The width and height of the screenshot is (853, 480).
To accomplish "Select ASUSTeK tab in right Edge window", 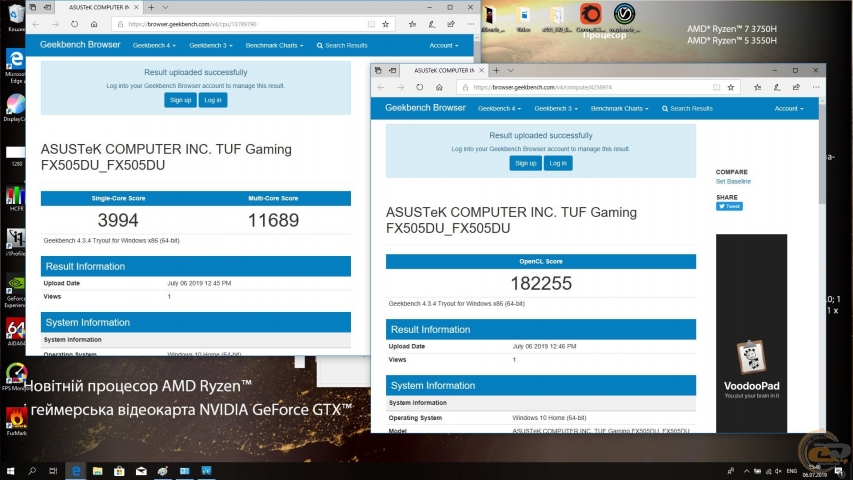I will 443,71.
